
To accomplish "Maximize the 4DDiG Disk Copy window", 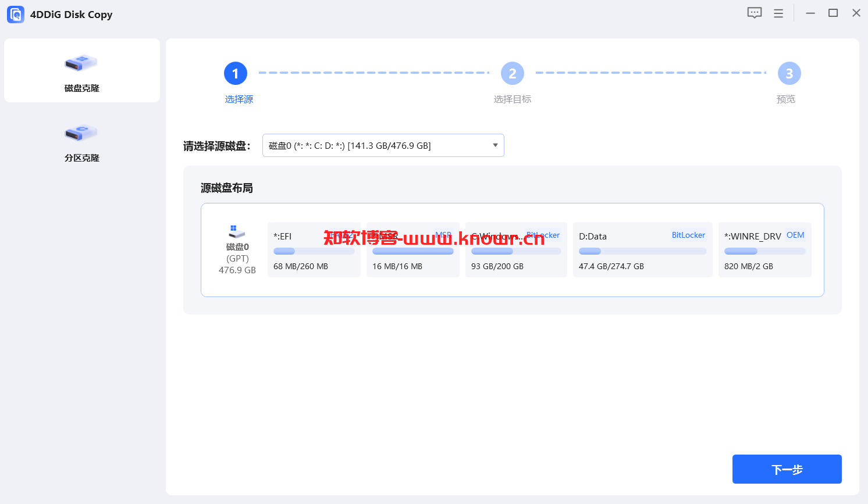I will (833, 13).
